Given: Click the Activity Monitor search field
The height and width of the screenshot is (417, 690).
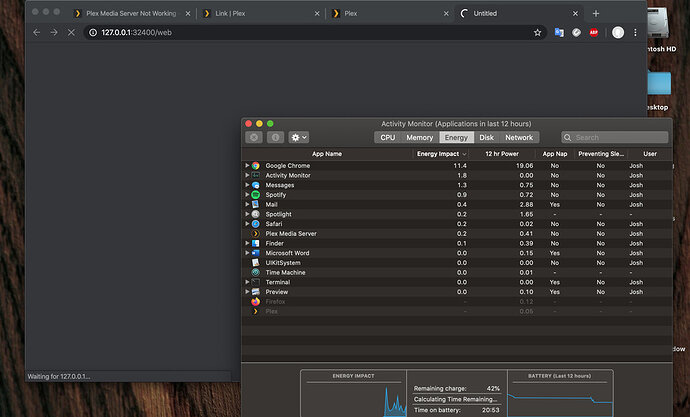Looking at the screenshot, I should (x=615, y=137).
